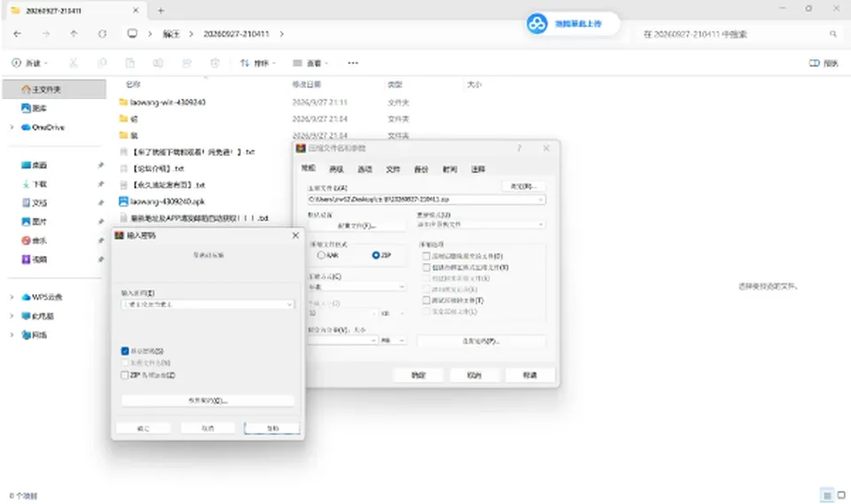Open the three-dots See more menu

353,63
